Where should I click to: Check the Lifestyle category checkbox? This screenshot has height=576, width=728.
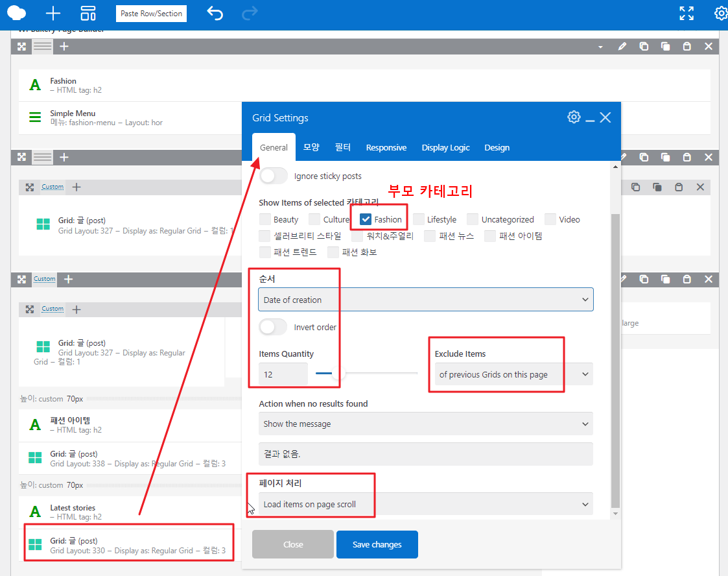pos(419,219)
